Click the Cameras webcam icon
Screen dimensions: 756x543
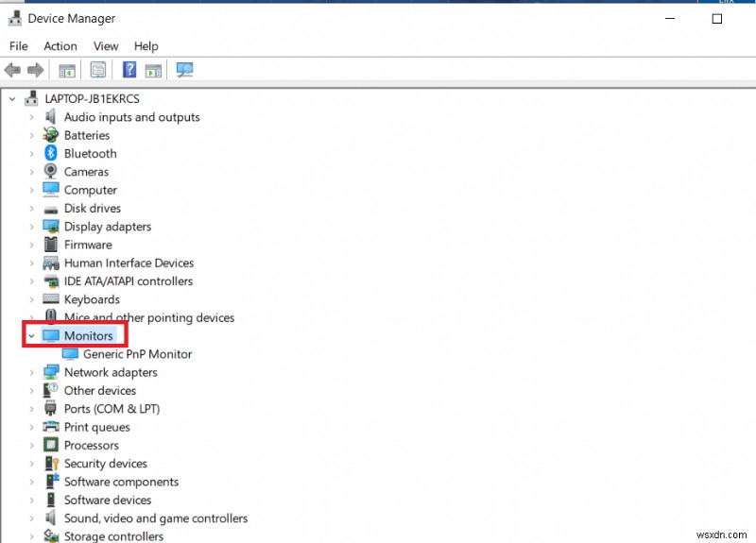(50, 171)
